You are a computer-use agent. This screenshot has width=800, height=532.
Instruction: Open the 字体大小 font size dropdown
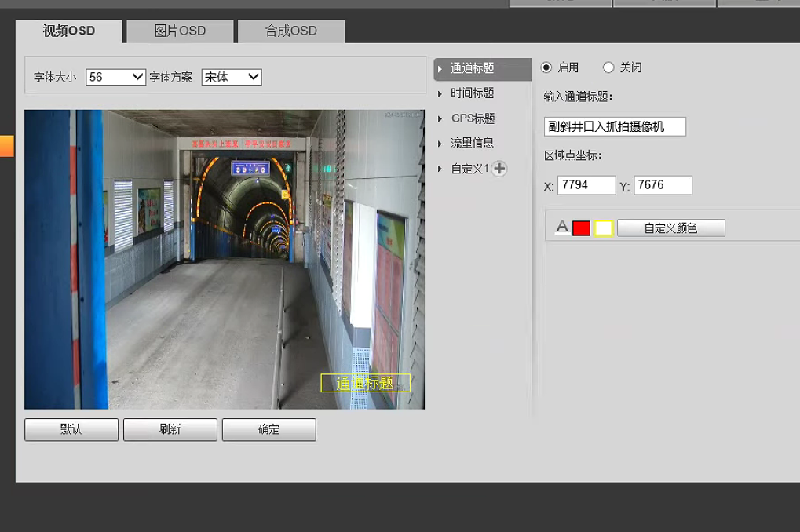pyautogui.click(x=115, y=77)
